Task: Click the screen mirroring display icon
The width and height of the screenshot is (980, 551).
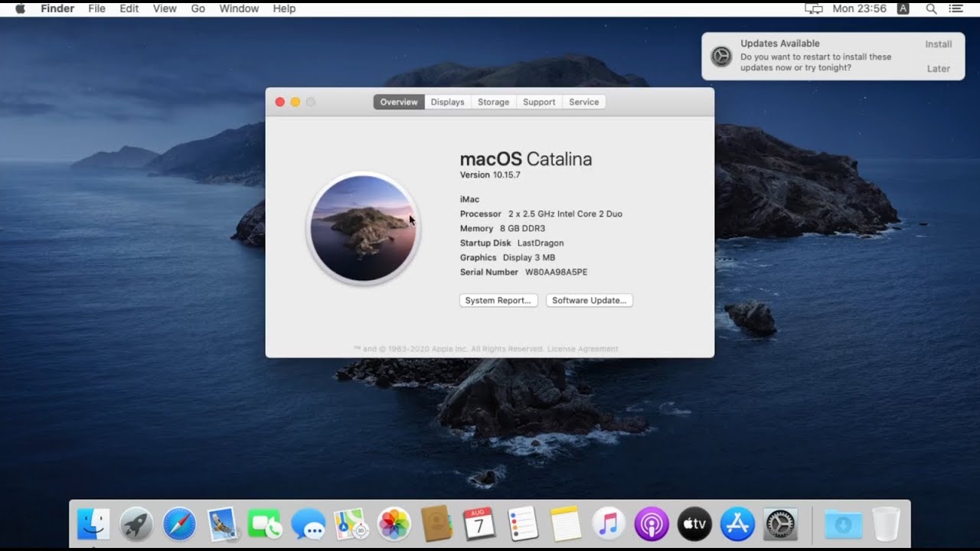Action: pyautogui.click(x=814, y=8)
